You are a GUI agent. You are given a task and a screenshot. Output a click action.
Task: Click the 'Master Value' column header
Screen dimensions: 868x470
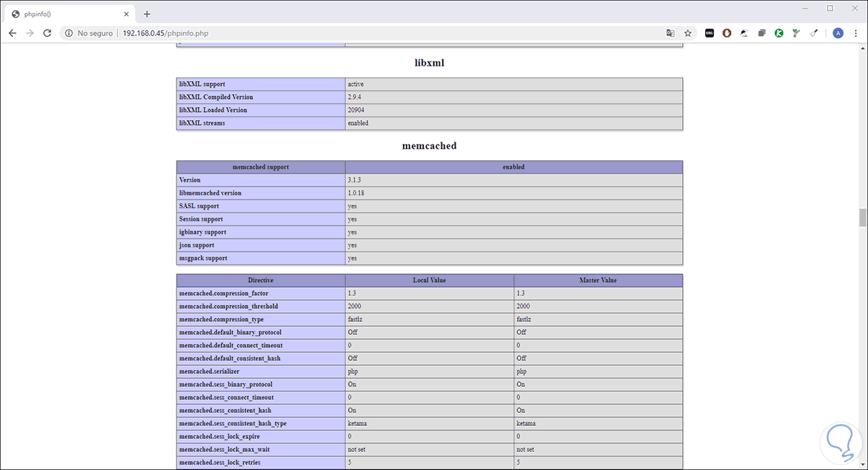coord(598,280)
